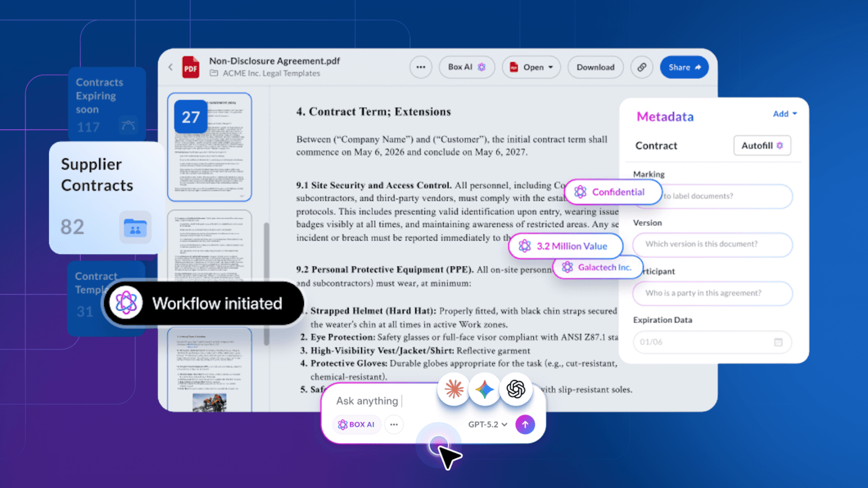Open the more options ellipsis button in header
Image resolution: width=868 pixels, height=488 pixels.
pyautogui.click(x=420, y=67)
